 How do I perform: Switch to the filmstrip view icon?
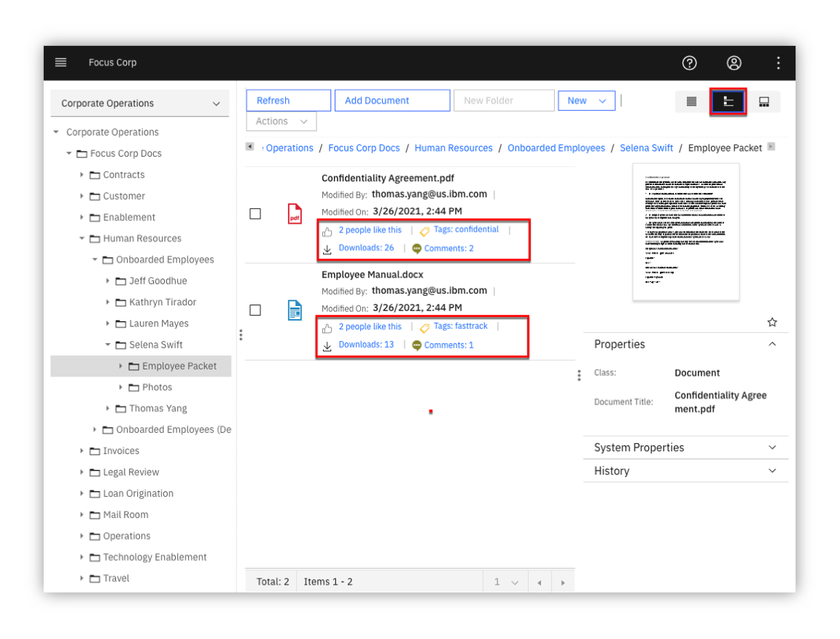coord(764,102)
